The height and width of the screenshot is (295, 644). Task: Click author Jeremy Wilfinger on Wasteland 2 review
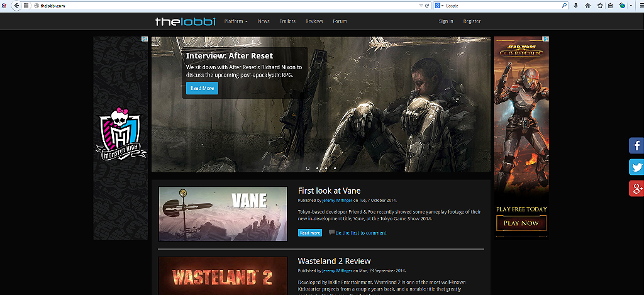[337, 270]
